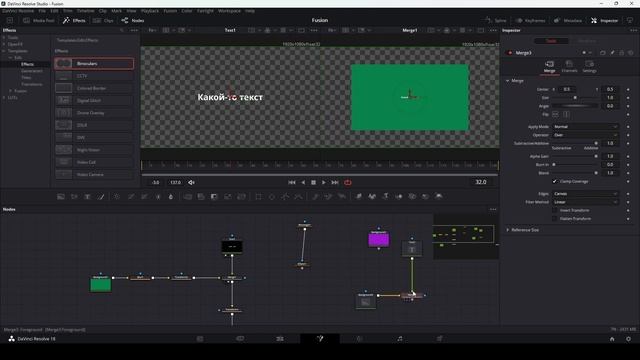
Task: Adjust the Size slider in Inspector
Action: tap(575, 98)
